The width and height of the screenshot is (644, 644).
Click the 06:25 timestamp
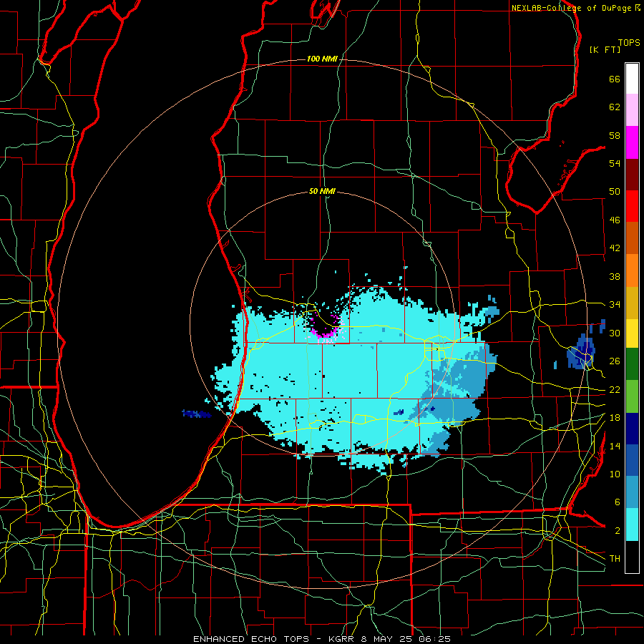(434, 639)
